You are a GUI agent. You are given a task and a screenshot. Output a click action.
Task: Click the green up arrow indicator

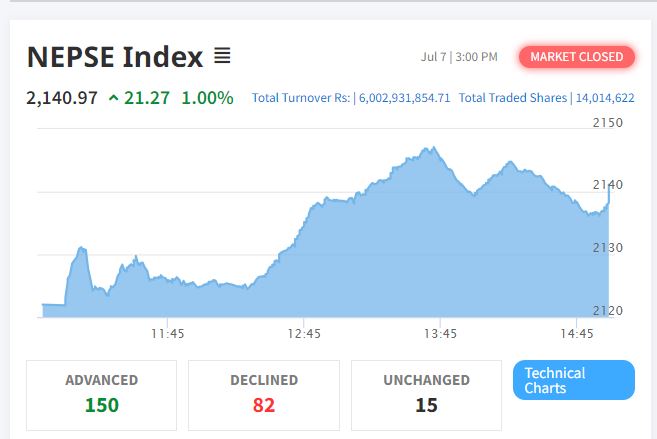point(113,98)
